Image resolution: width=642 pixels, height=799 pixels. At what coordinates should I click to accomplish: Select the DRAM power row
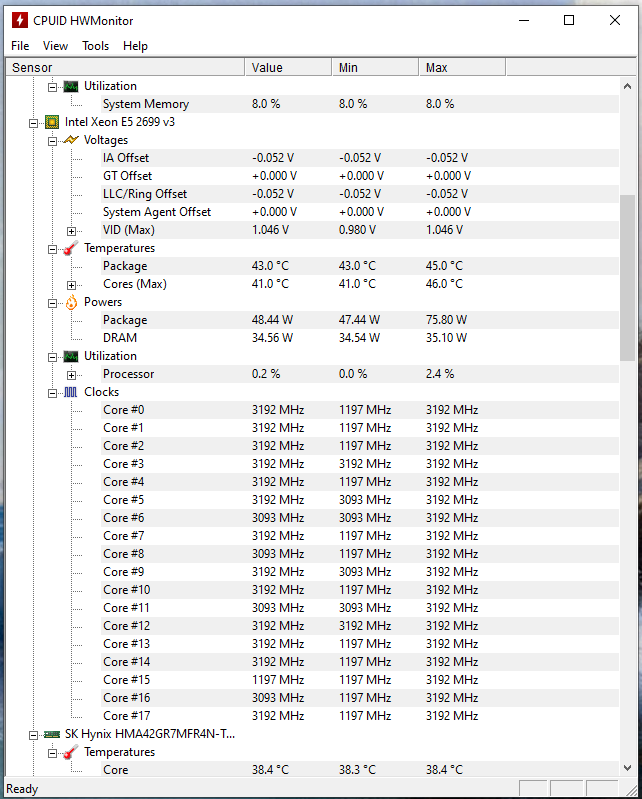360,338
